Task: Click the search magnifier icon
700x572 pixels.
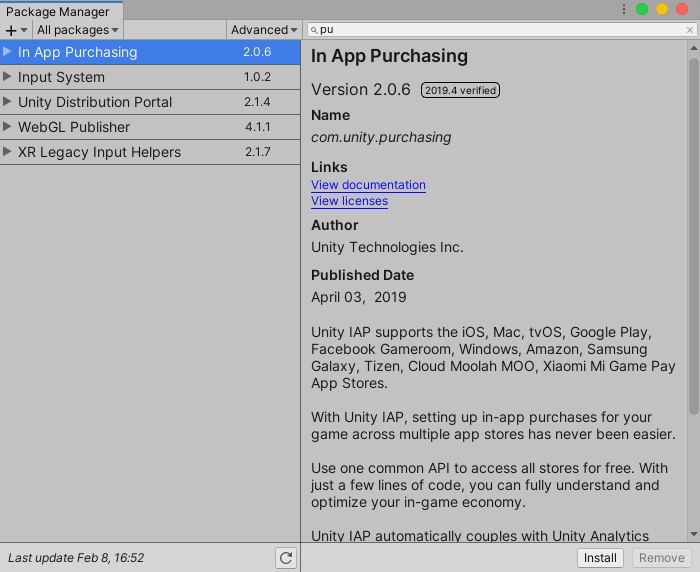Action: [314, 30]
